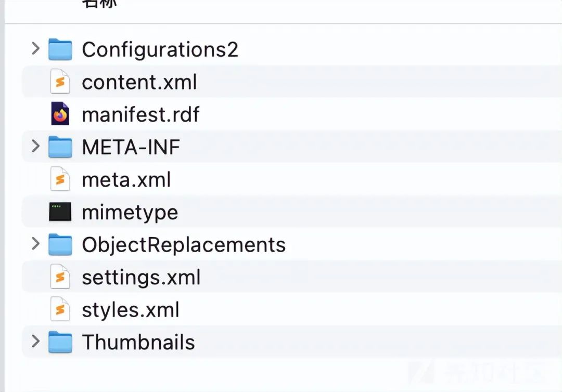562x392 pixels.
Task: Click the Configurations2 folder icon
Action: pos(60,49)
